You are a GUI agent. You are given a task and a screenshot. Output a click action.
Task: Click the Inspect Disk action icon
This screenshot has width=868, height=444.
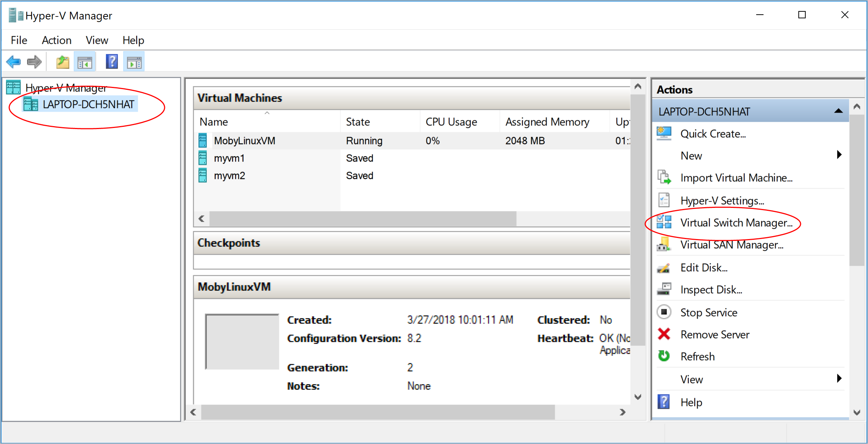664,289
